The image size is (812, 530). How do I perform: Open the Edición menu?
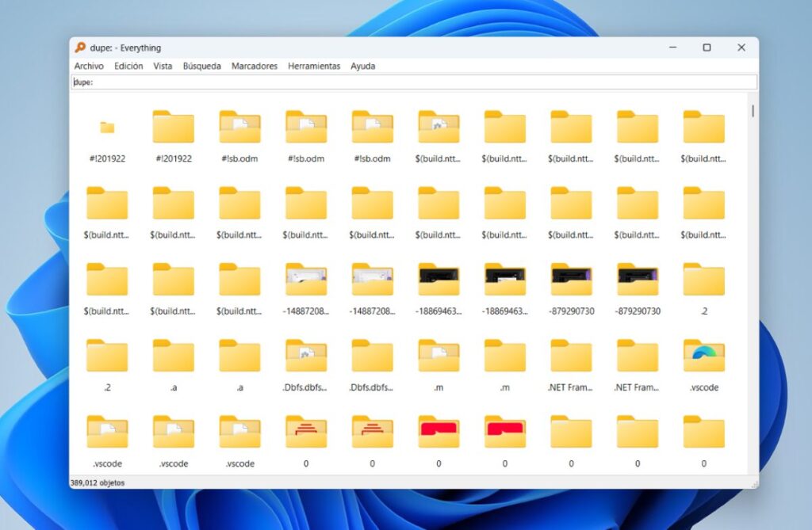coord(128,66)
